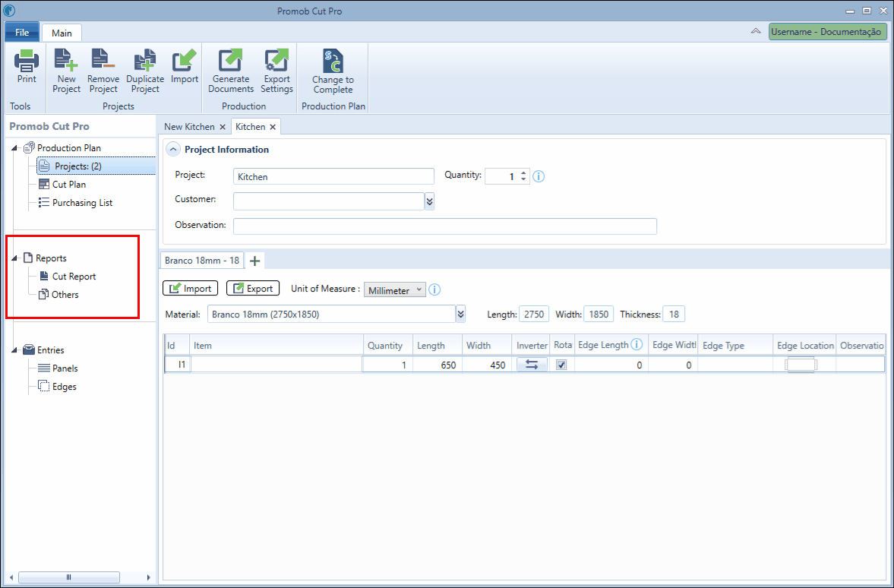Click the Customer input field
Screen dimensions: 894x588
[x=328, y=201]
